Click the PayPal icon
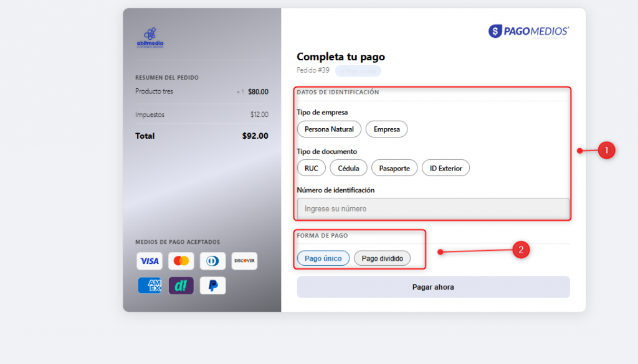638x364 pixels. [x=212, y=286]
